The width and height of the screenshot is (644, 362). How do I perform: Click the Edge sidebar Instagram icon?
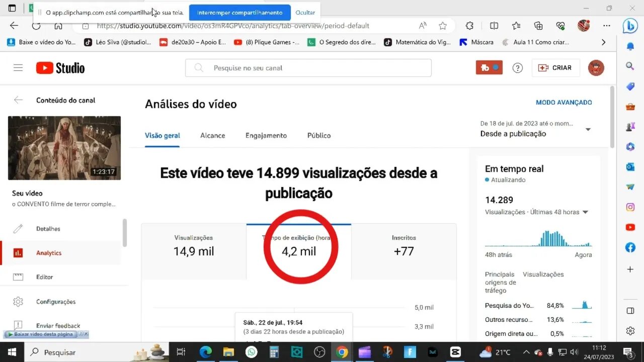630,207
